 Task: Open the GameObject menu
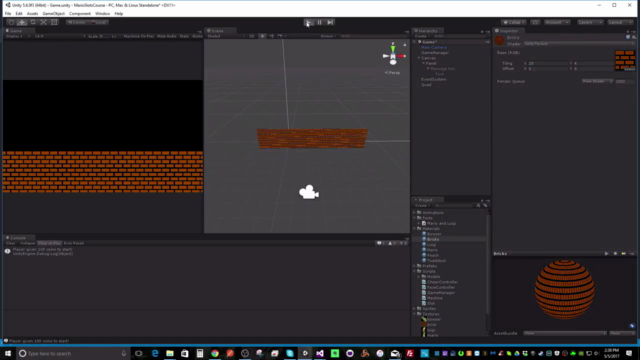53,13
